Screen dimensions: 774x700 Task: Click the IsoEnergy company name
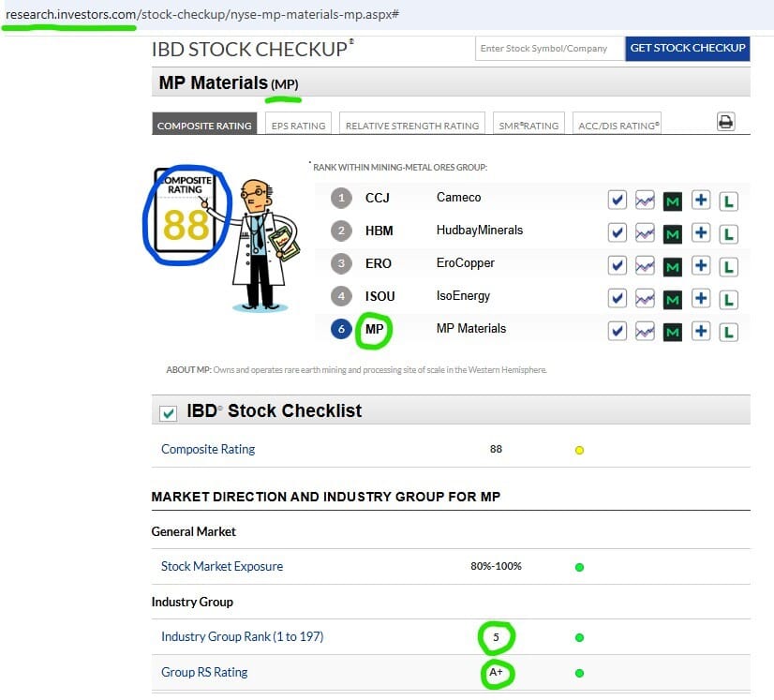pos(463,296)
